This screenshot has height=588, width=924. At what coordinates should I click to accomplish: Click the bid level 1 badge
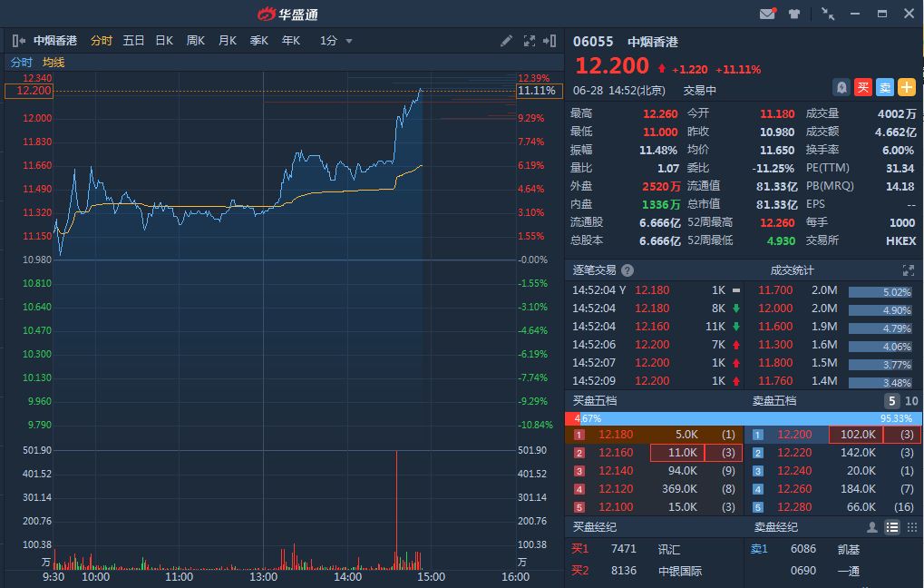579,436
